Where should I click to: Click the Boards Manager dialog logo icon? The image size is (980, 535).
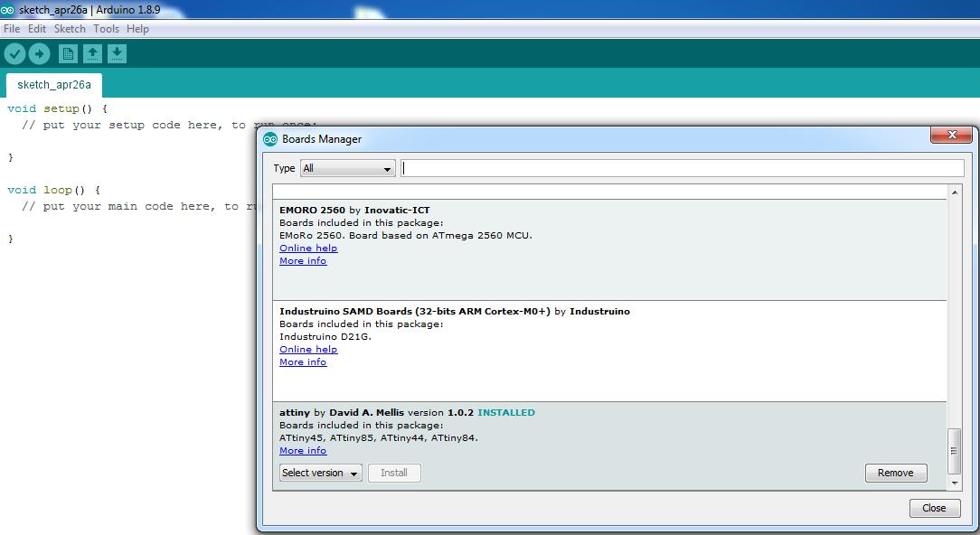(x=270, y=139)
